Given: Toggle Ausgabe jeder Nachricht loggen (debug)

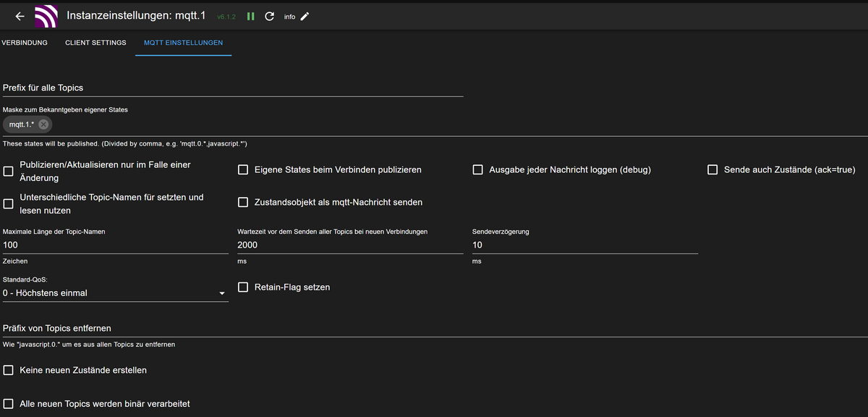Looking at the screenshot, I should tap(477, 170).
